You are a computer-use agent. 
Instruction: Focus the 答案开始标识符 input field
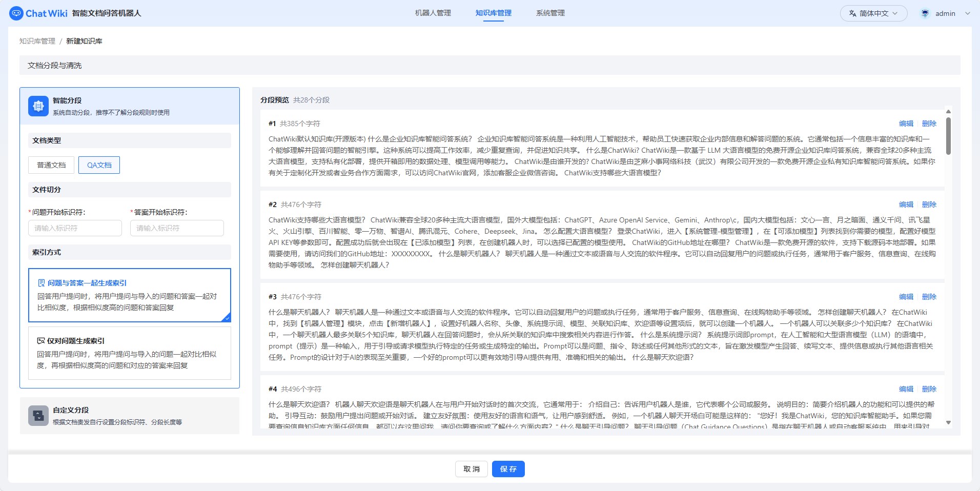[x=177, y=228]
